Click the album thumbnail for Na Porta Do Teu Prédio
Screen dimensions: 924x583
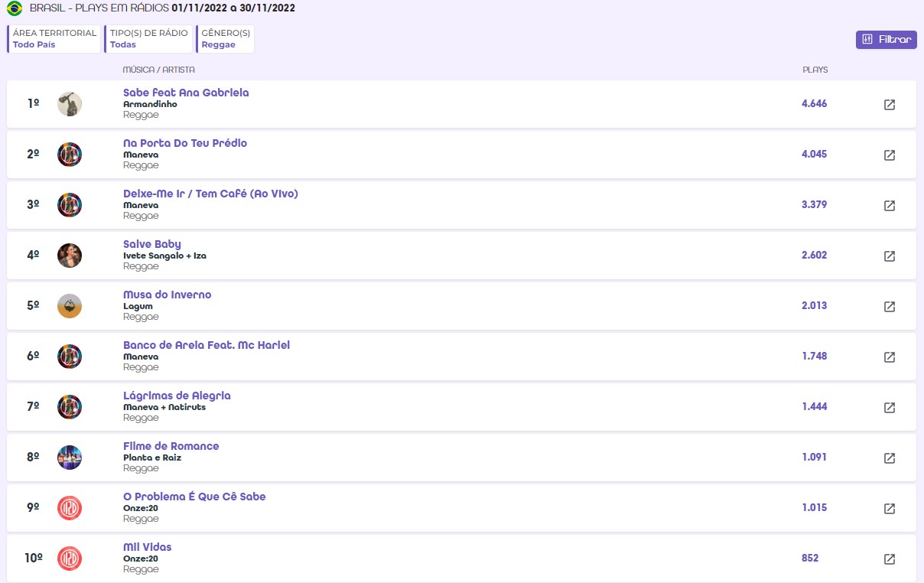coord(70,155)
